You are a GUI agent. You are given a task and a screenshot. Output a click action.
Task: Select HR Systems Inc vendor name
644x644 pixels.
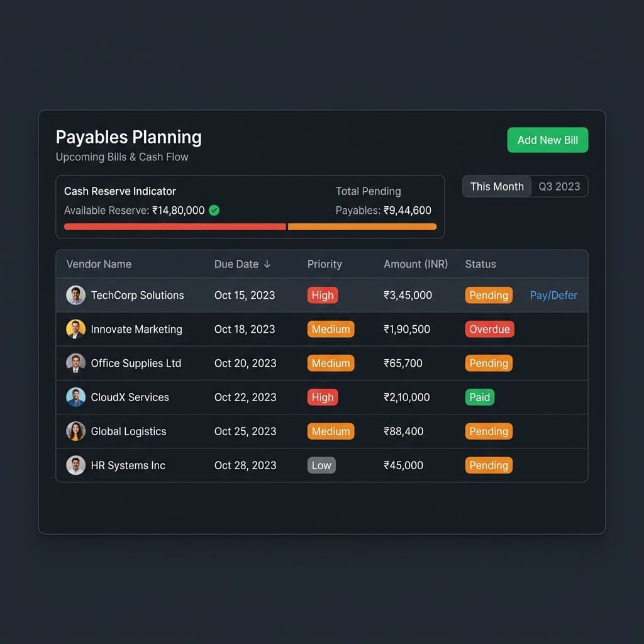point(128,465)
